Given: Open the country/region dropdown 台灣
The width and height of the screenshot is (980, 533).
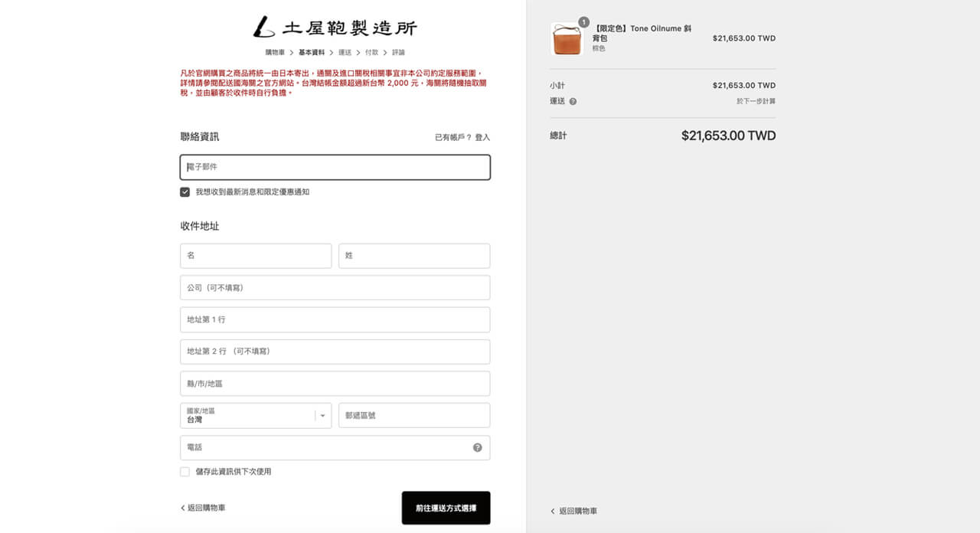Looking at the screenshot, I should tap(256, 415).
